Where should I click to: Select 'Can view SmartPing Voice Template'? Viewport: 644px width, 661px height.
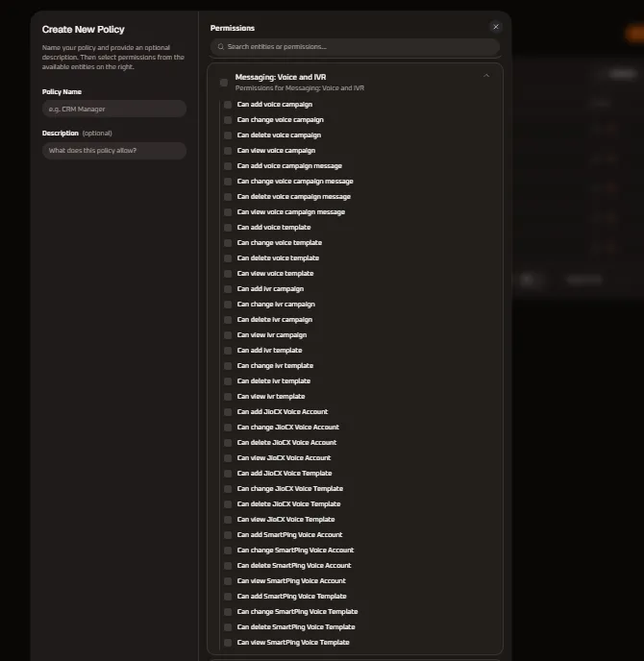228,644
